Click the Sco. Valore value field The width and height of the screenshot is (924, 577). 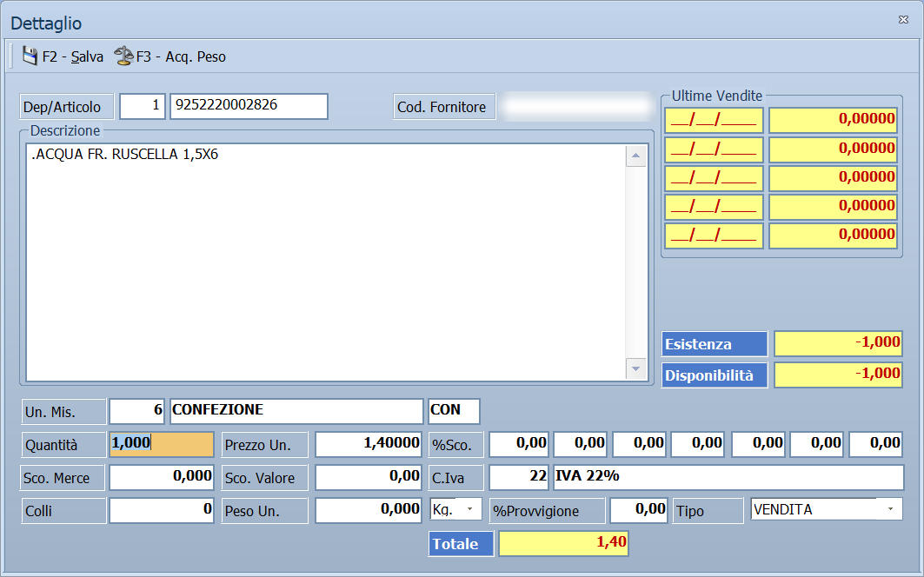point(369,477)
